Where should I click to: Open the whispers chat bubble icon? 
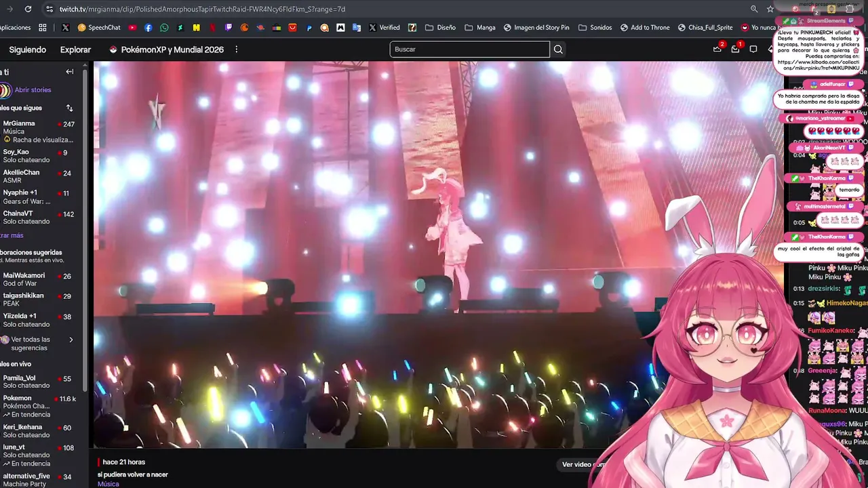753,49
